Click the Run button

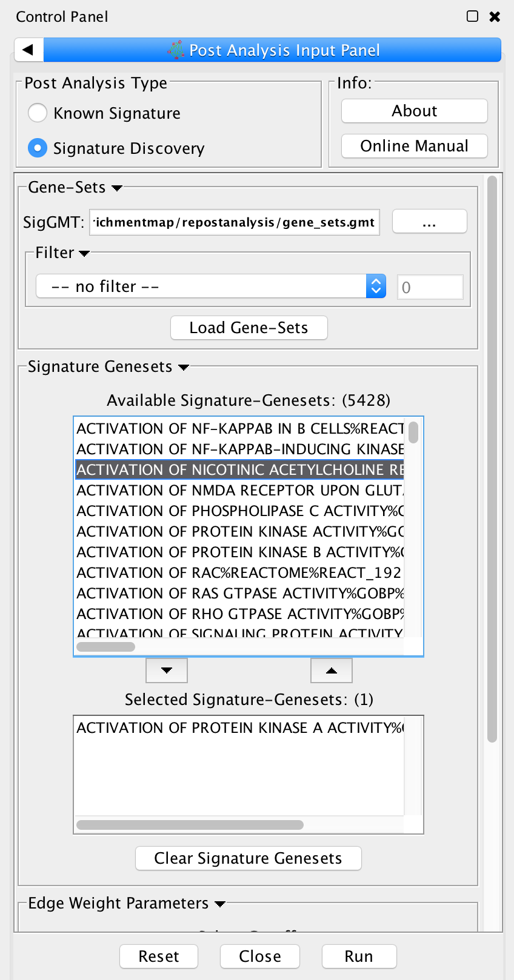click(359, 956)
